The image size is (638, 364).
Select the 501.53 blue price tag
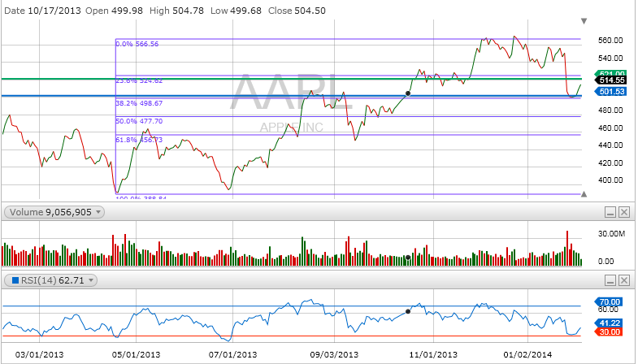click(610, 92)
